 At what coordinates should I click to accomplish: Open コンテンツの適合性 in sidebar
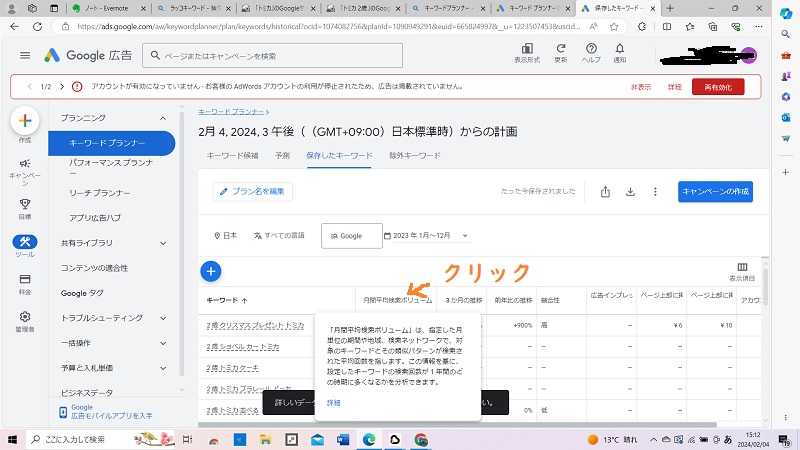point(94,268)
